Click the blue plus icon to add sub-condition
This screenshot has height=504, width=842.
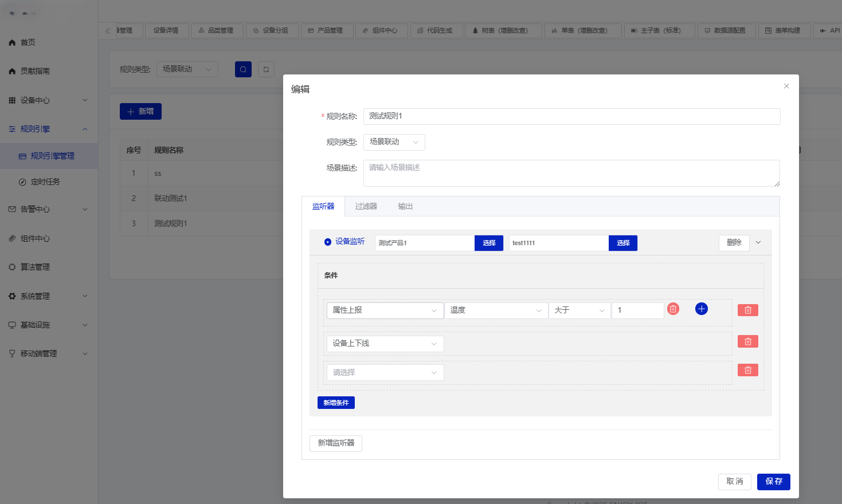tap(702, 309)
